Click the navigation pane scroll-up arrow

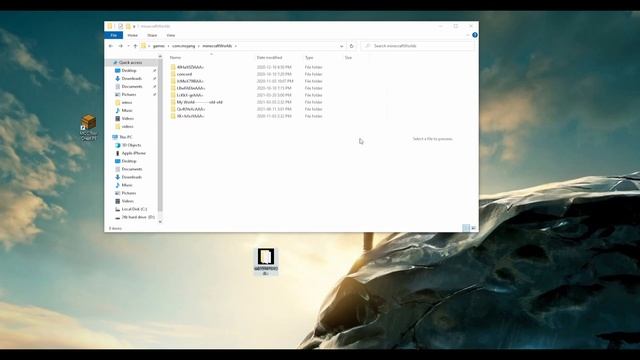160,56
